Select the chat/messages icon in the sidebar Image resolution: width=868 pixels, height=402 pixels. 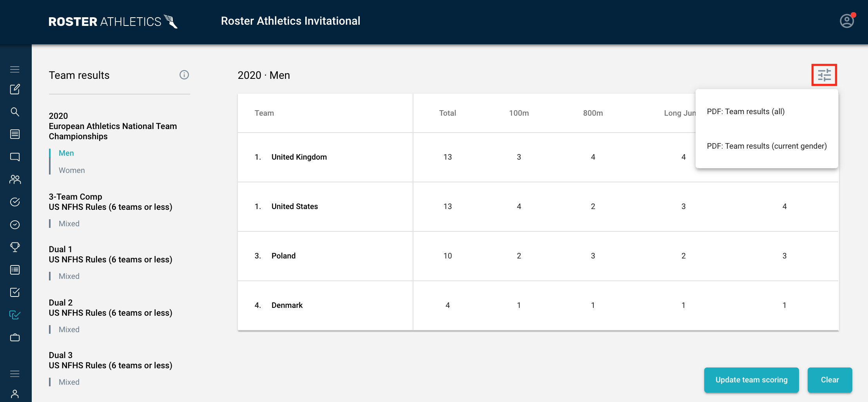tap(15, 156)
